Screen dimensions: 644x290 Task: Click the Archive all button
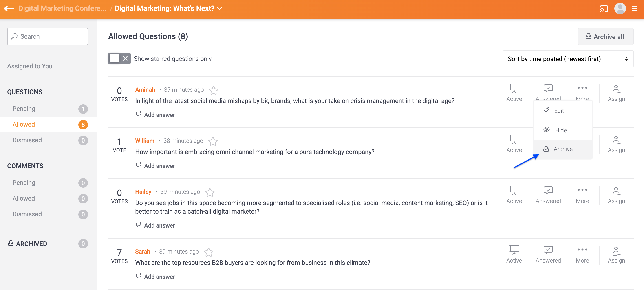605,37
